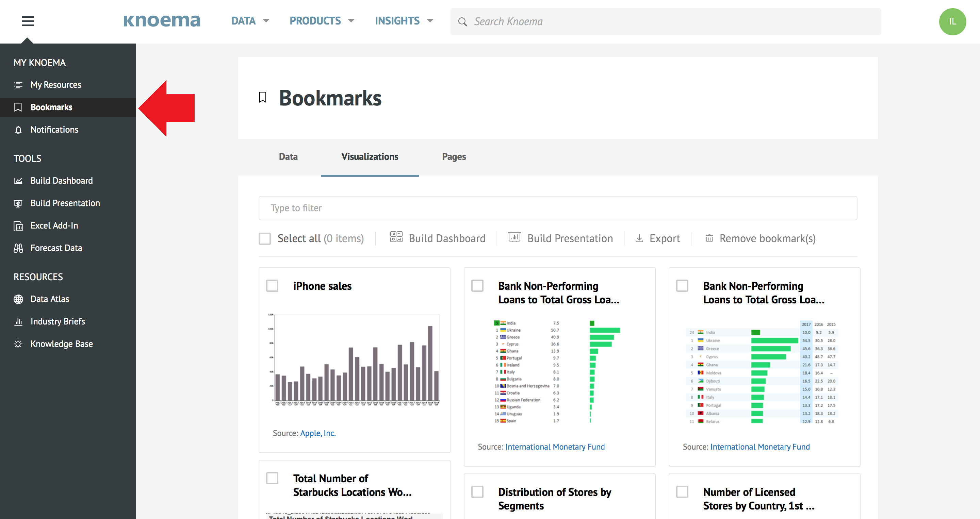Click the Knowledge Base lightbulb icon
The width and height of the screenshot is (980, 519).
click(x=18, y=344)
